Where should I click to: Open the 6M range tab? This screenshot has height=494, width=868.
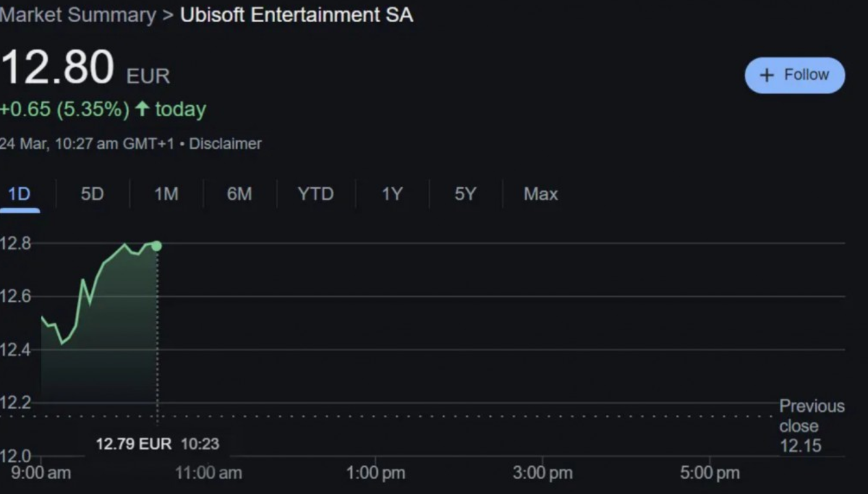coord(239,194)
